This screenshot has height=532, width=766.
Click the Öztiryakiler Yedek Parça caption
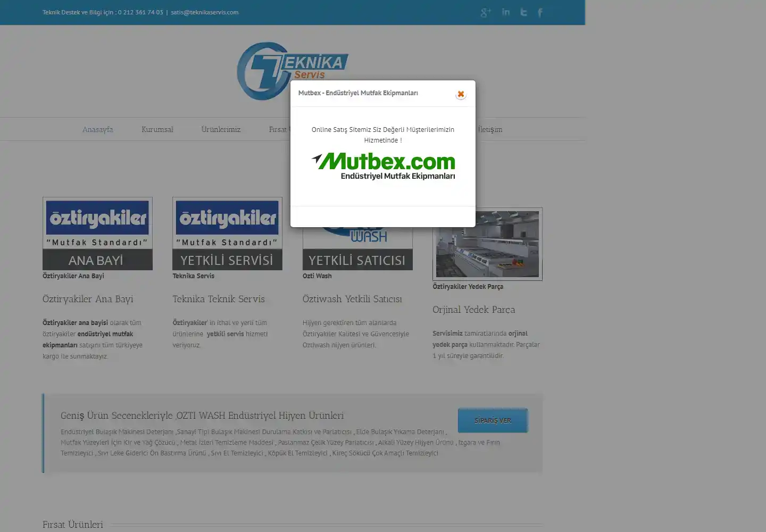pos(468,287)
